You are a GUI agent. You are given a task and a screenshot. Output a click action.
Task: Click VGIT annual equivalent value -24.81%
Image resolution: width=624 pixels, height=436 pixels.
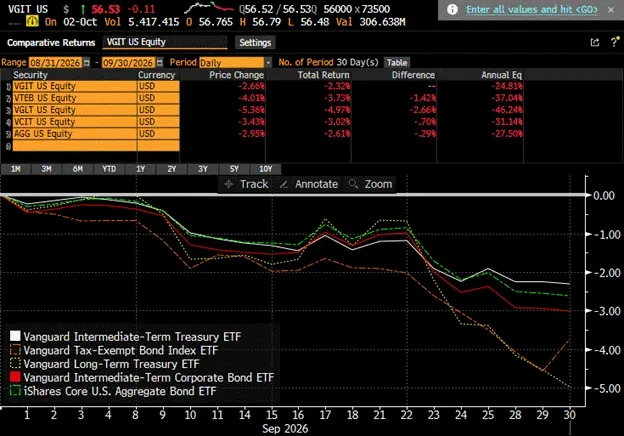pyautogui.click(x=507, y=86)
